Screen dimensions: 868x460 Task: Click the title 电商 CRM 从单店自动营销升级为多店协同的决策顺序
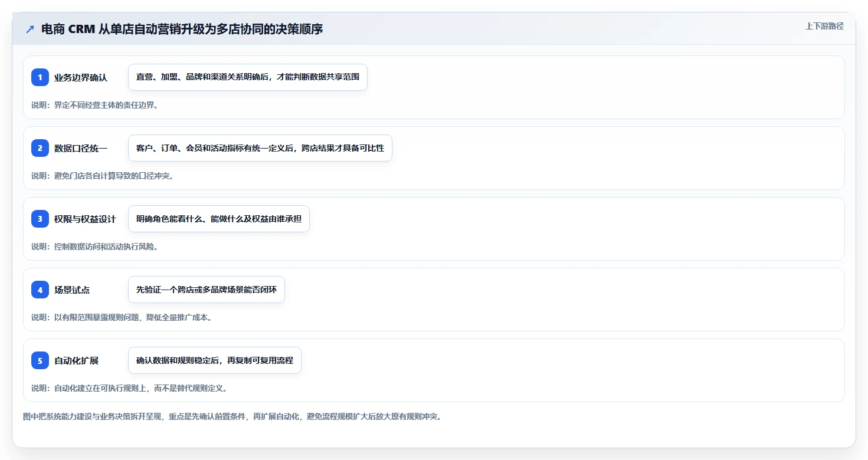click(x=182, y=29)
